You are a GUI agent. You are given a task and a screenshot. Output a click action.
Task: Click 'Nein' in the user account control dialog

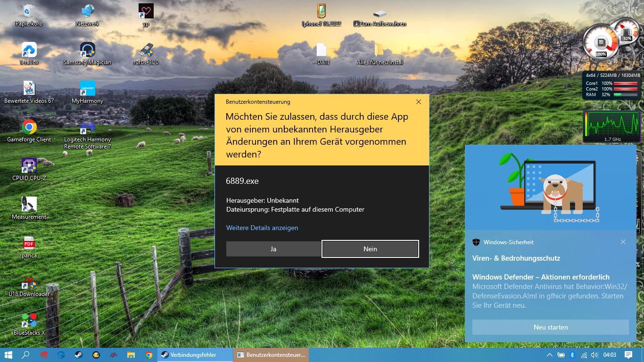pyautogui.click(x=370, y=249)
